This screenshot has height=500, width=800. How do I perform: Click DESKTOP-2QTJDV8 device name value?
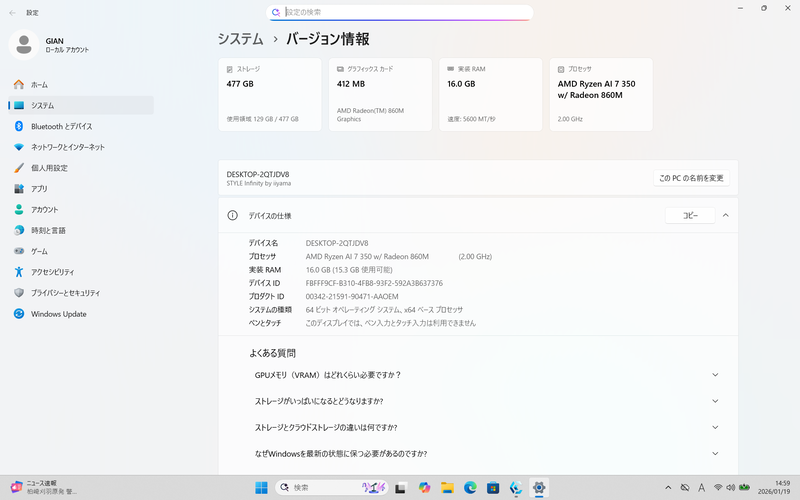coord(337,243)
